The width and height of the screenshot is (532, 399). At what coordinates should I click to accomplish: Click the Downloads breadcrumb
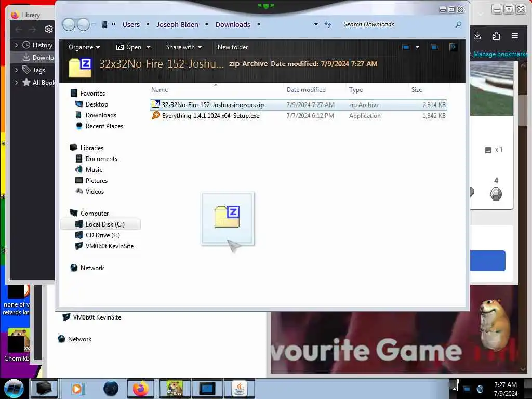(x=233, y=24)
